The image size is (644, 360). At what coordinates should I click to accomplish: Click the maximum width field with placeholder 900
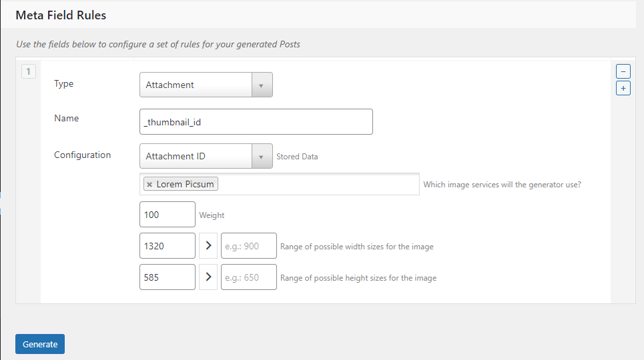click(248, 246)
